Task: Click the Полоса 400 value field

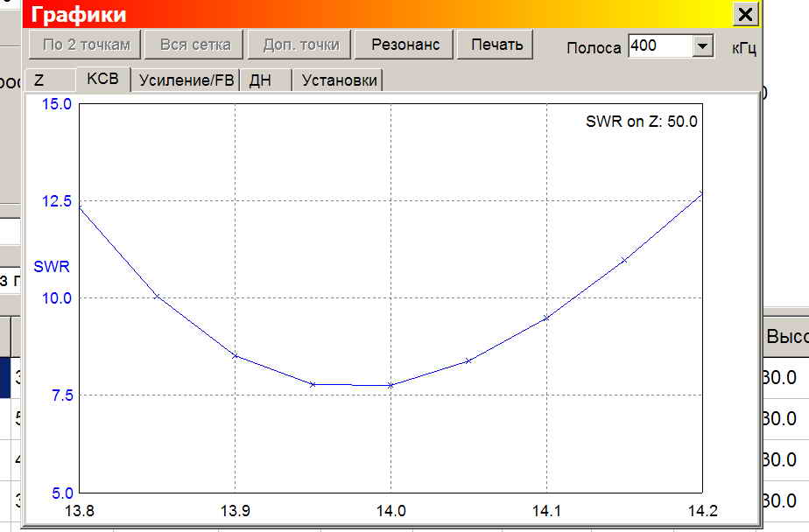Action: pyautogui.click(x=660, y=45)
